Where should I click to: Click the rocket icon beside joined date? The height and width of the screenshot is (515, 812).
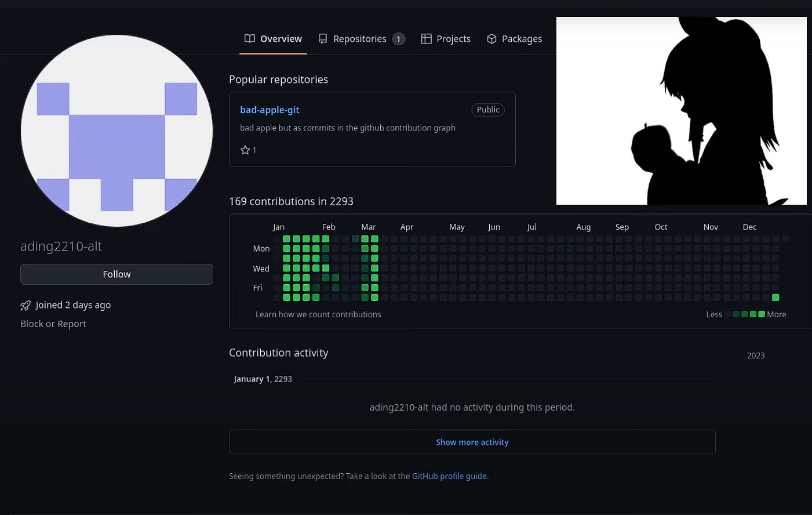pyautogui.click(x=26, y=306)
